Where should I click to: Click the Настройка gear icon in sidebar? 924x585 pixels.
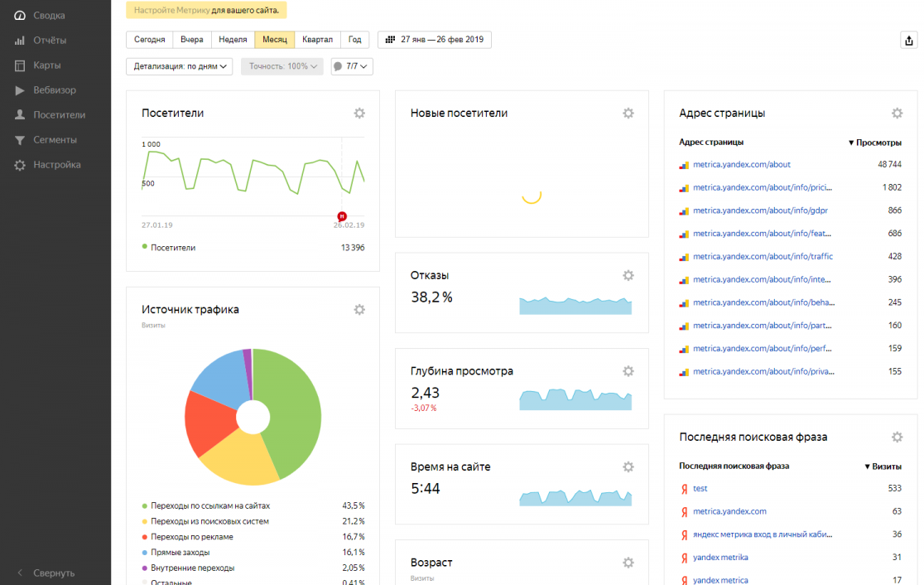(20, 165)
